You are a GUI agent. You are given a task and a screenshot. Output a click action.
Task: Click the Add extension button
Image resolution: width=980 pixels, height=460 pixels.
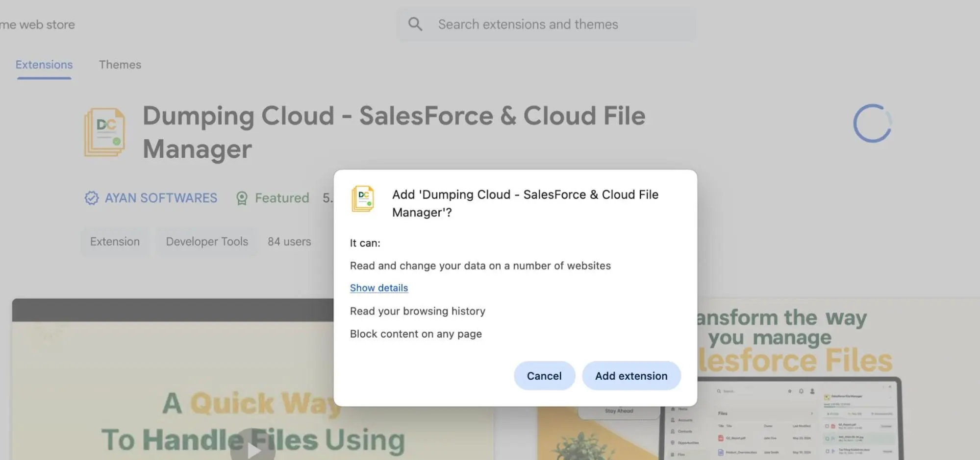point(631,376)
